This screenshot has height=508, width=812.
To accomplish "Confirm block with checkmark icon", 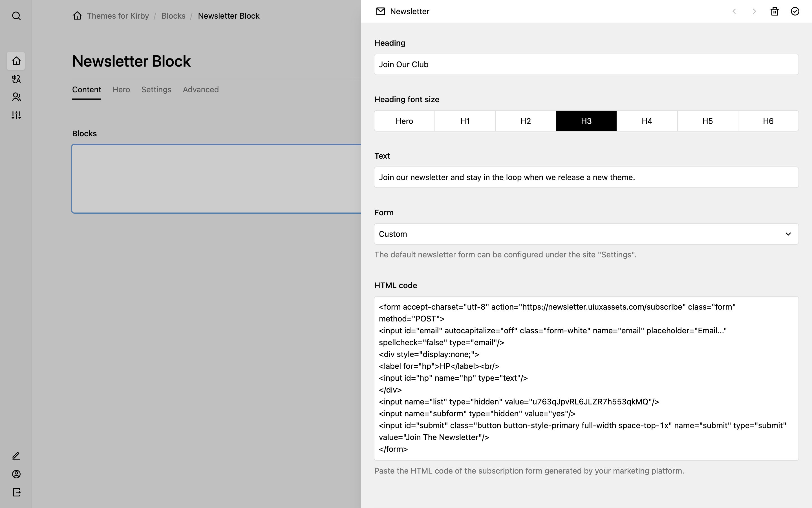I will point(795,11).
